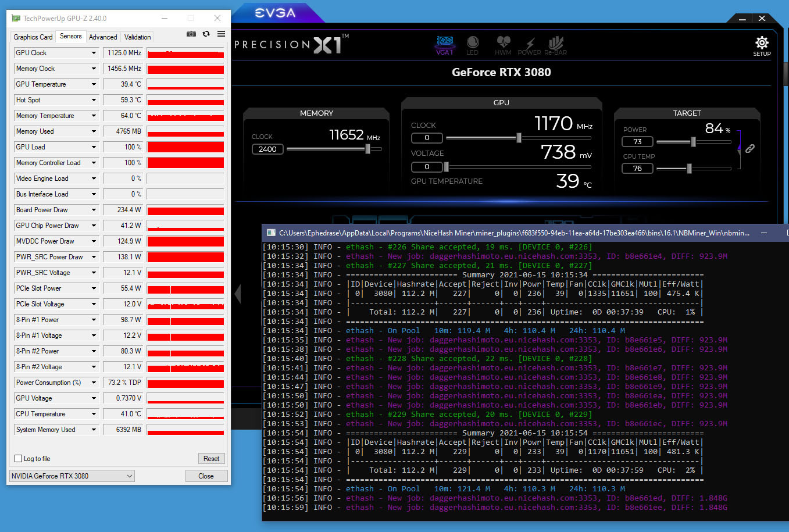Toggle the power and temp target link icon

coord(750,149)
